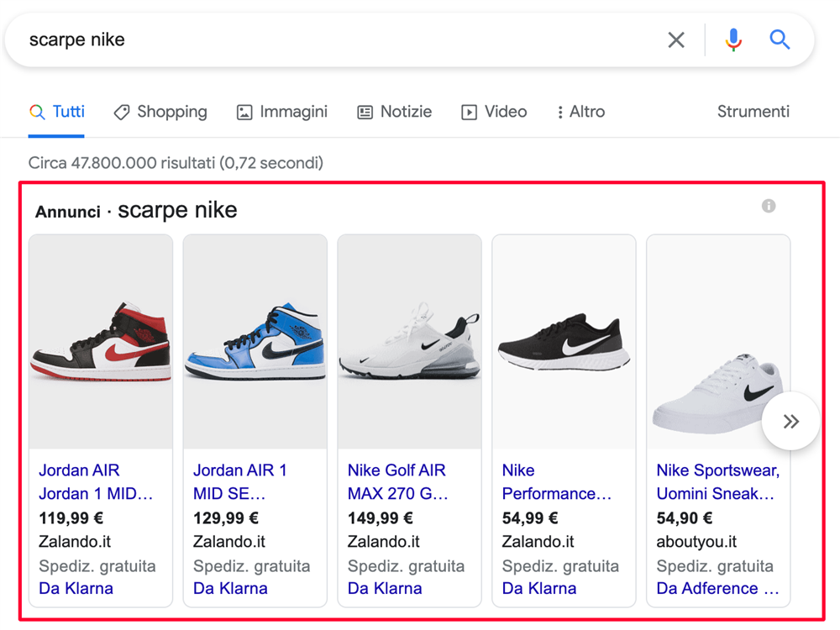Screen dimensions: 840x630
Task: Click Zalando.it under the 149,99 € price
Action: pyautogui.click(x=383, y=542)
